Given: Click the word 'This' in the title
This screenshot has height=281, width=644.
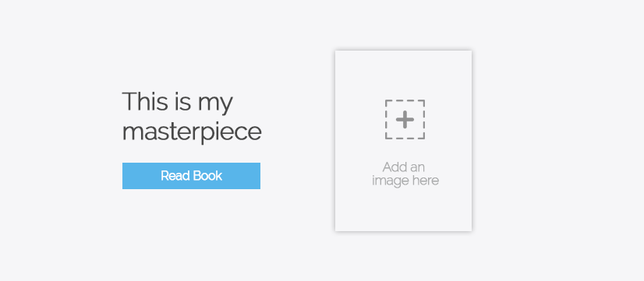Looking at the screenshot, I should pyautogui.click(x=142, y=101).
